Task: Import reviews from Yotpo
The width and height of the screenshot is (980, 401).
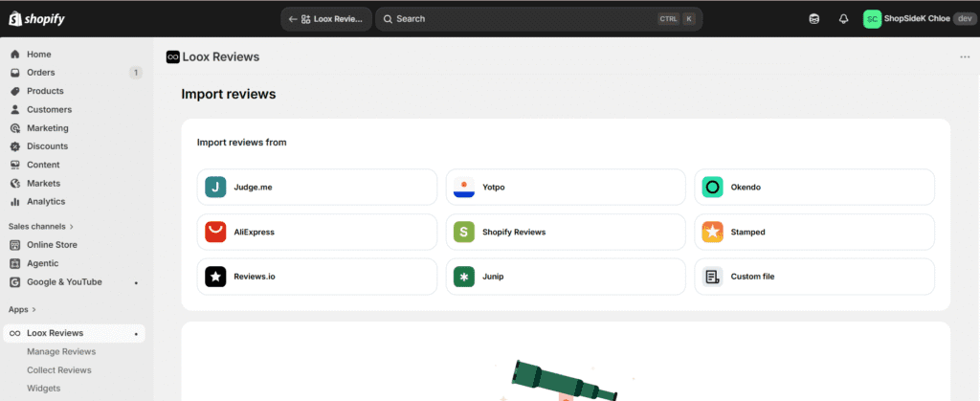Action: coord(566,187)
